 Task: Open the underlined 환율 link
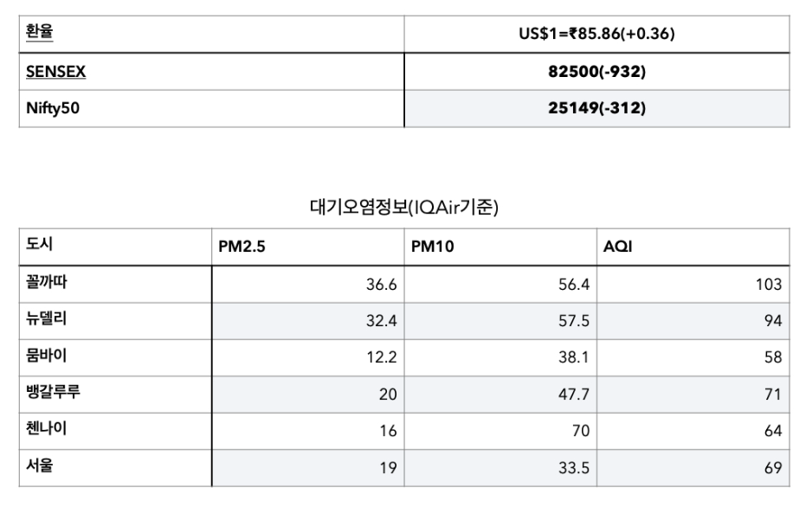(x=40, y=34)
